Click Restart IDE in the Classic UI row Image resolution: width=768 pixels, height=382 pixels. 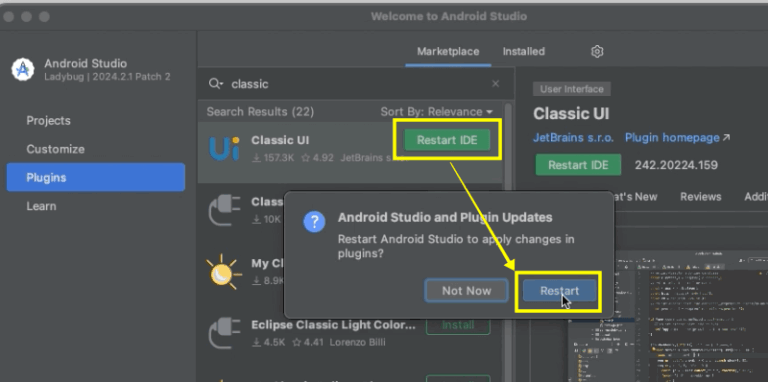coord(447,140)
